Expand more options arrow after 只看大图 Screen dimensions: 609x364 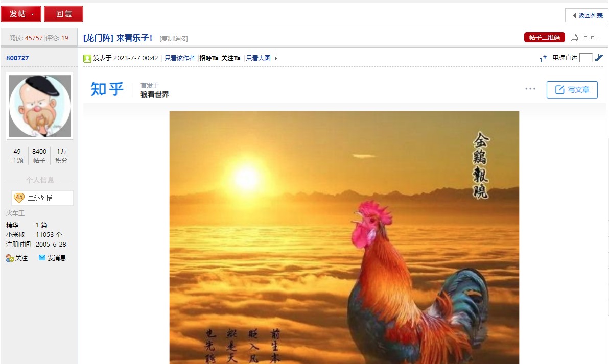[276, 58]
